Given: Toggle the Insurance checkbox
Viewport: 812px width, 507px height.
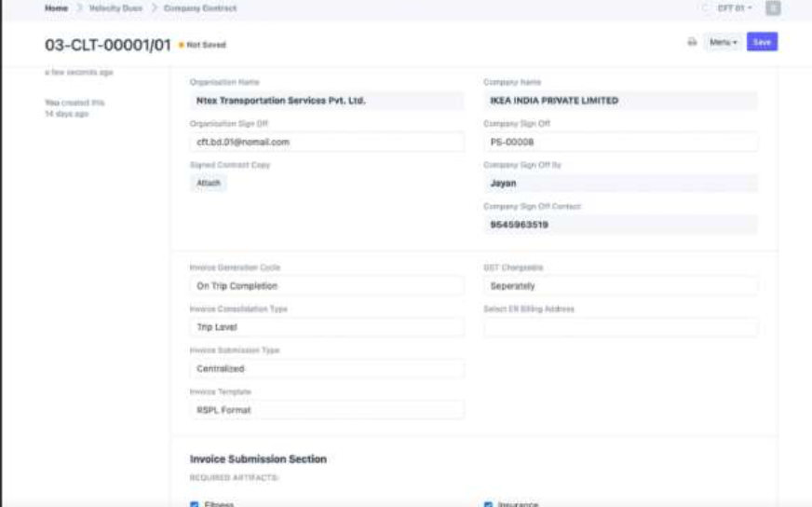Looking at the screenshot, I should tap(488, 504).
